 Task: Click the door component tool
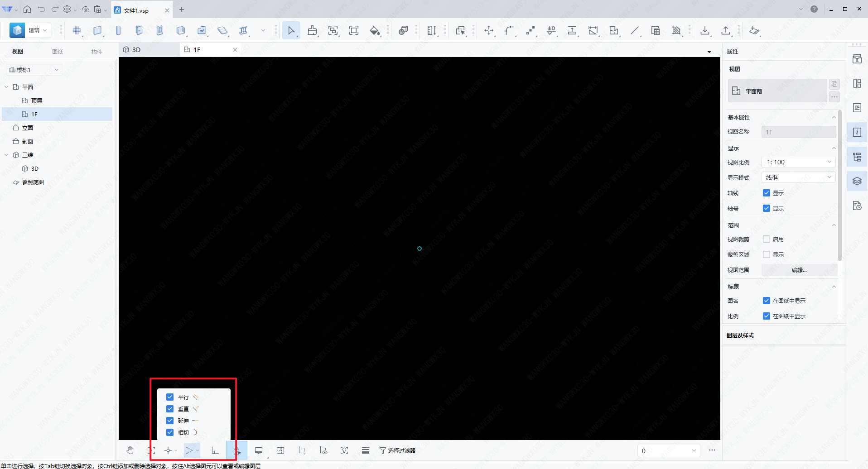click(139, 30)
